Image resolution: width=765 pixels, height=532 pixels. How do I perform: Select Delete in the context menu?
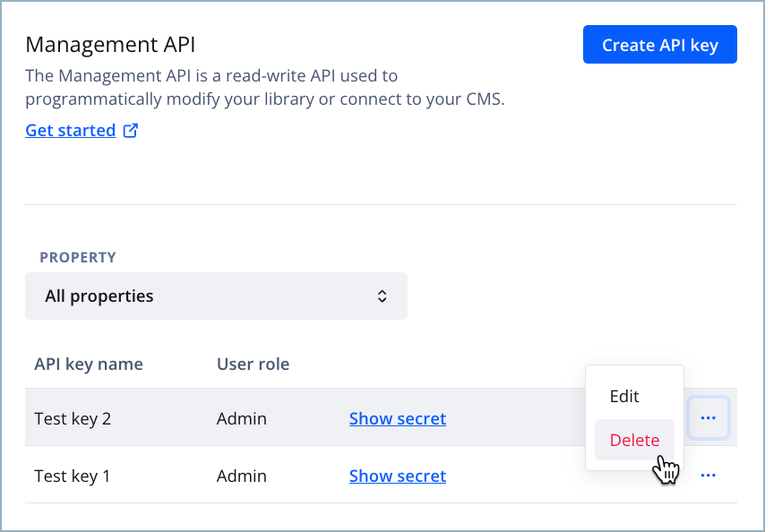(x=634, y=440)
